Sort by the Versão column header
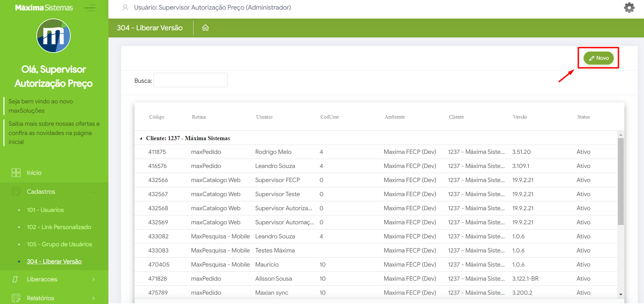Screen dimensions: 644x304 click(x=520, y=117)
